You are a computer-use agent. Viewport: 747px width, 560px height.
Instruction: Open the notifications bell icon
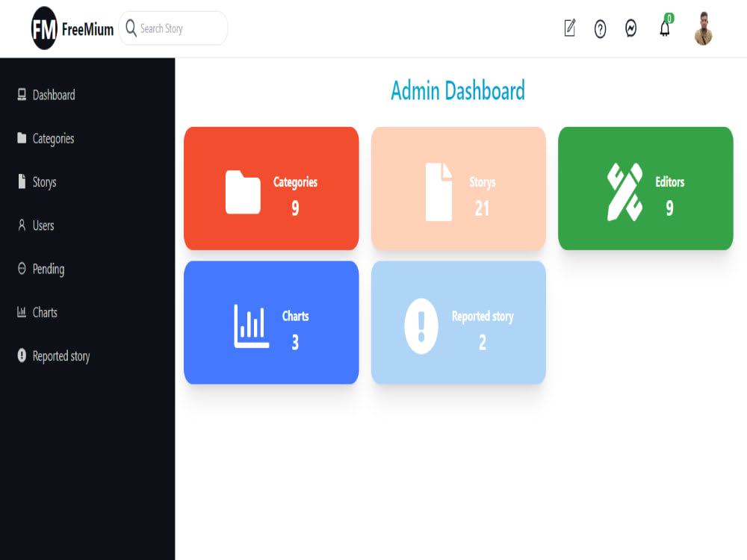click(665, 30)
